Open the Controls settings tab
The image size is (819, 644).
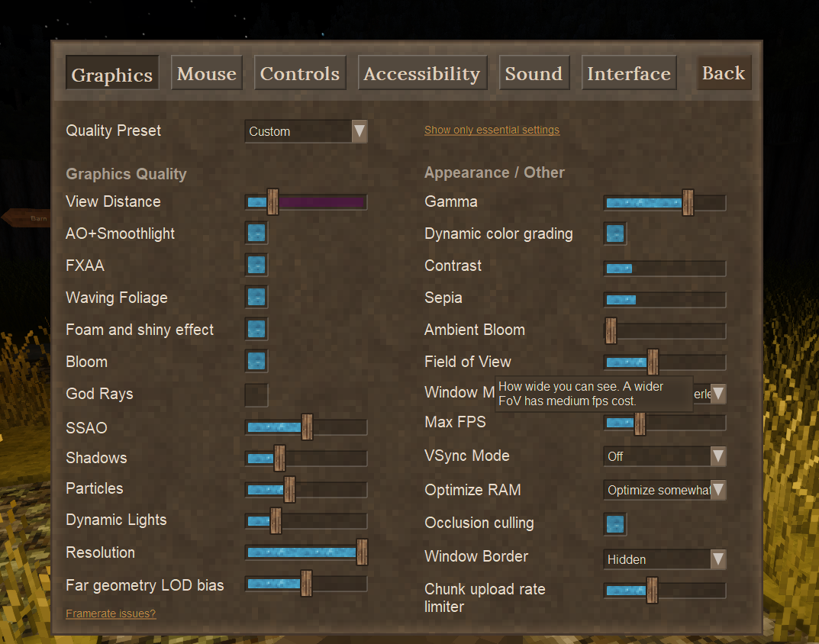pyautogui.click(x=300, y=72)
